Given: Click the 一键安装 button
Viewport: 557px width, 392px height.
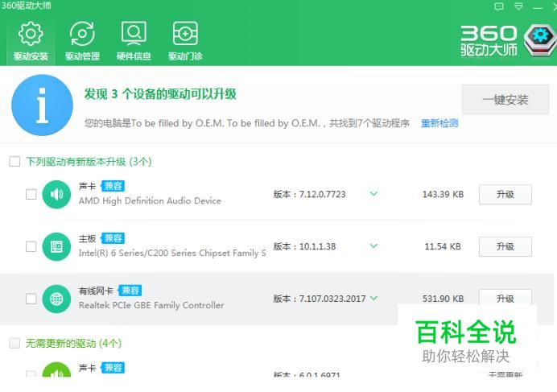Looking at the screenshot, I should pyautogui.click(x=505, y=100).
